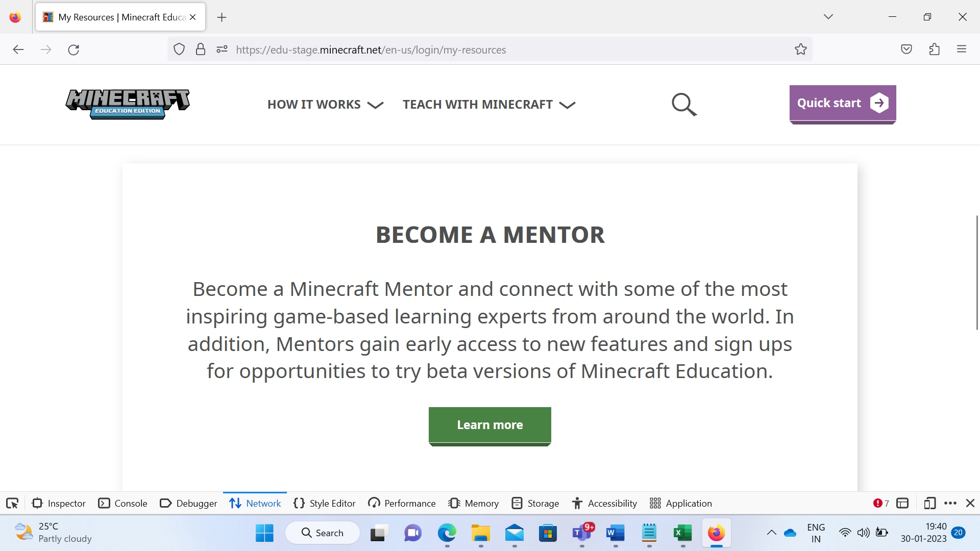This screenshot has width=980, height=551.
Task: Click the Quick start button
Action: 843,104
